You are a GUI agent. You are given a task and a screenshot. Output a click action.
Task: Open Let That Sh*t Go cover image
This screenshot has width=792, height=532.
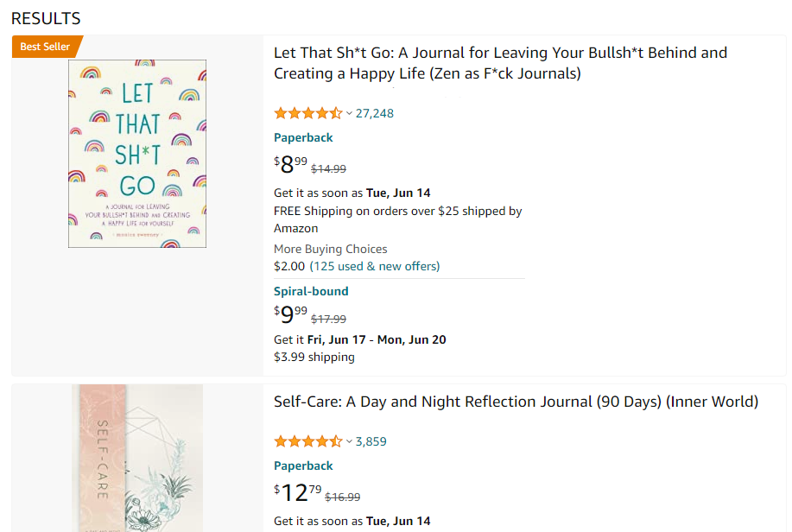tap(137, 154)
